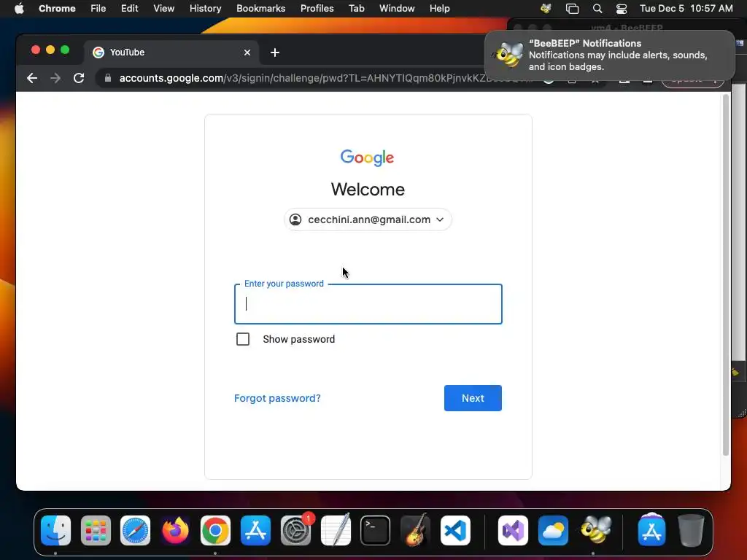Open the Tab menu
The height and width of the screenshot is (560, 747).
click(357, 8)
